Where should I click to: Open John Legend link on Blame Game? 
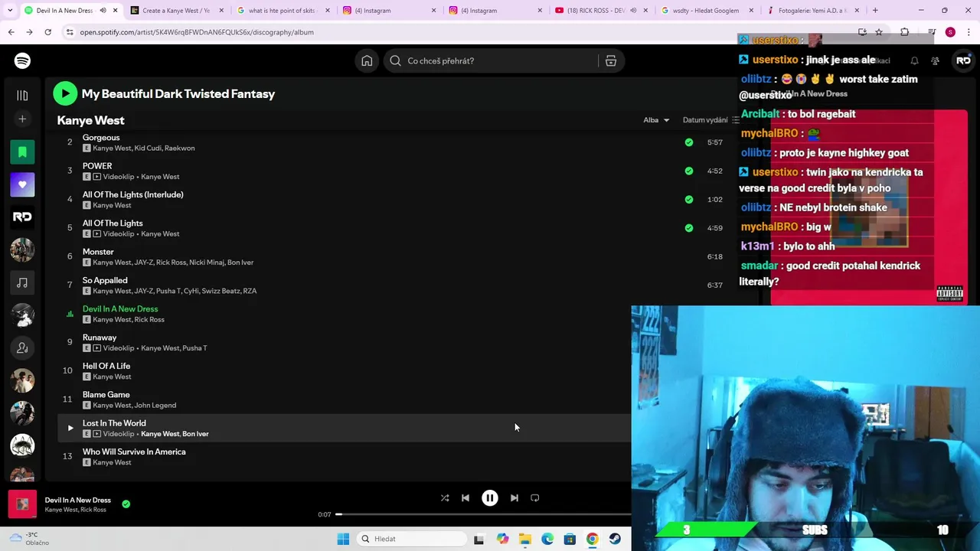(x=155, y=406)
